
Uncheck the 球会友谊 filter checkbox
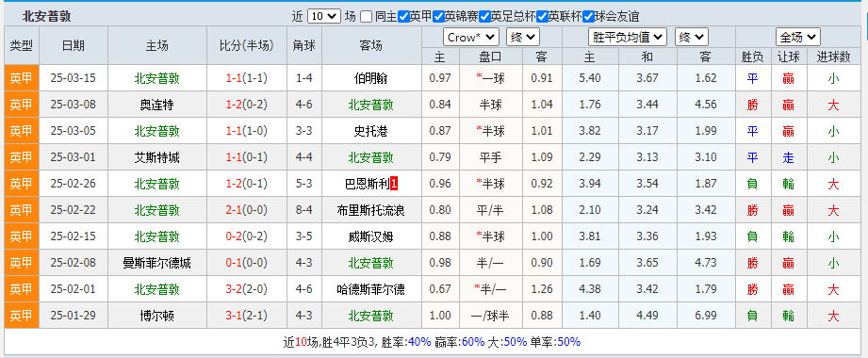588,17
